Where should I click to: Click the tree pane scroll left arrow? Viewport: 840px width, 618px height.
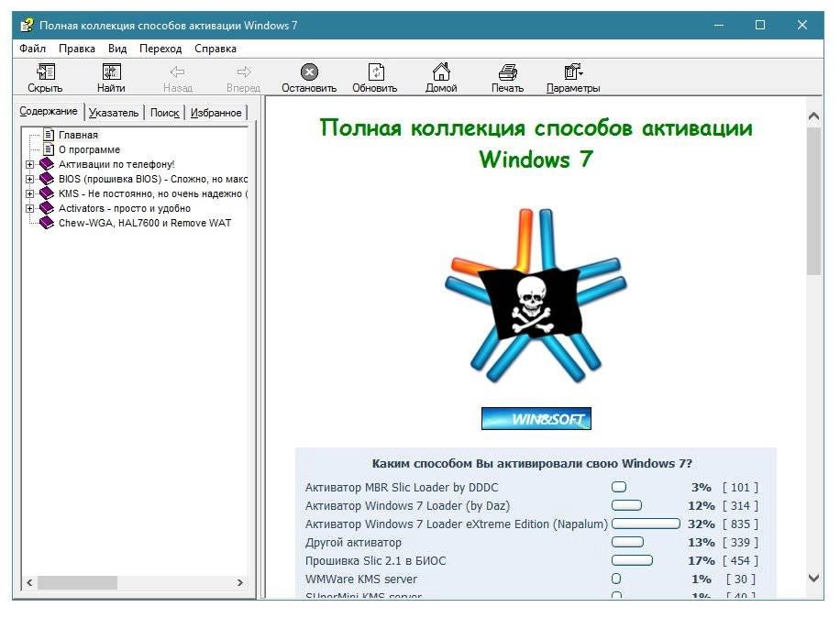29,582
